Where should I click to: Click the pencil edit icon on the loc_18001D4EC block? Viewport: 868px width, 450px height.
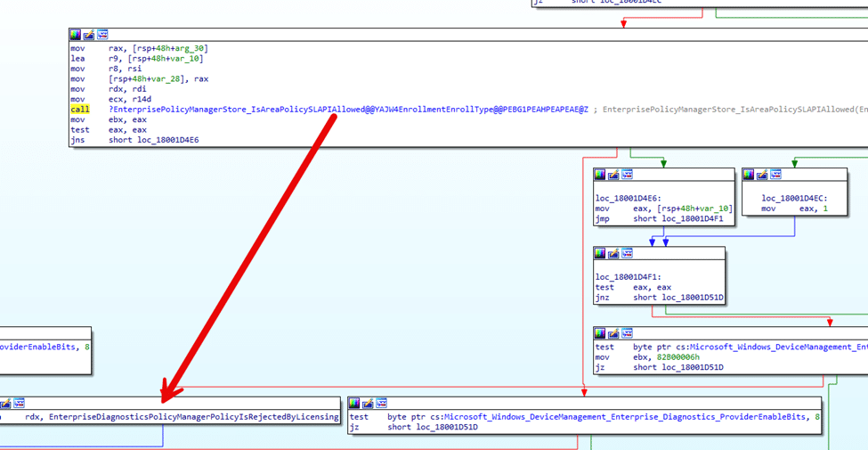click(x=762, y=175)
